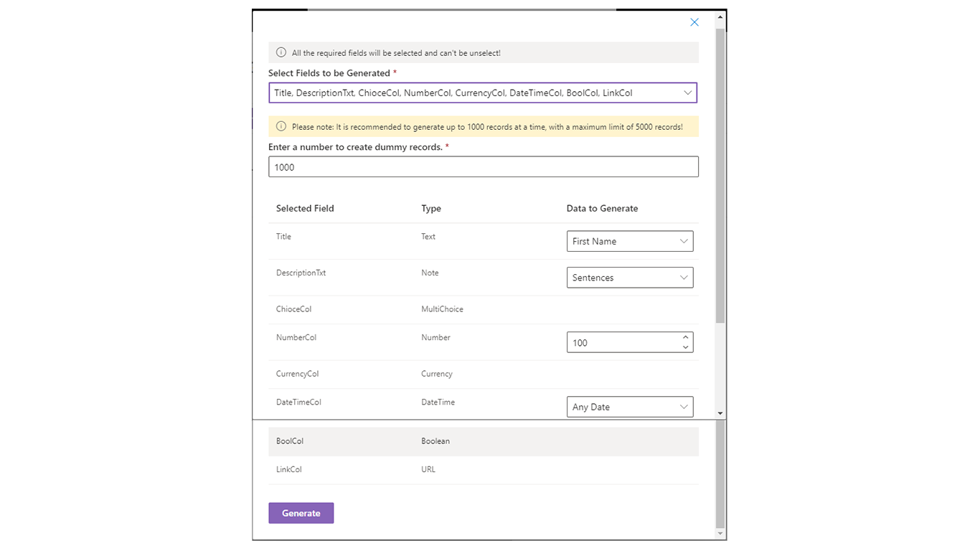
Task: Select the ChioceCol field name
Action: 293,309
